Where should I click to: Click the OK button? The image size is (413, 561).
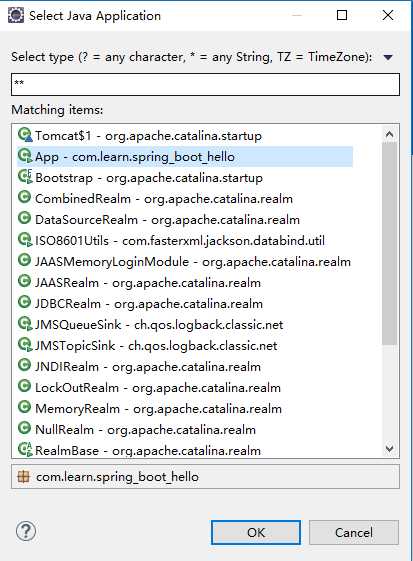pos(256,532)
